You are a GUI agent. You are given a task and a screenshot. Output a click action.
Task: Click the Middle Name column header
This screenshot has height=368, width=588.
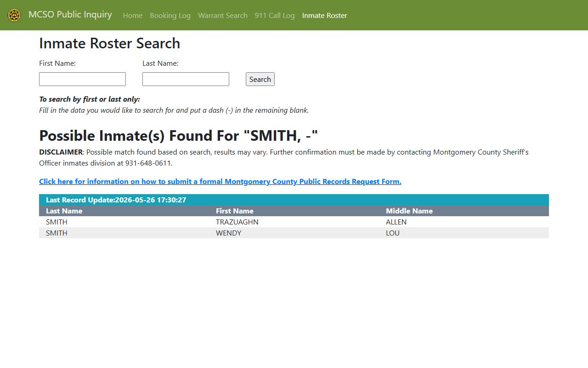(x=409, y=211)
